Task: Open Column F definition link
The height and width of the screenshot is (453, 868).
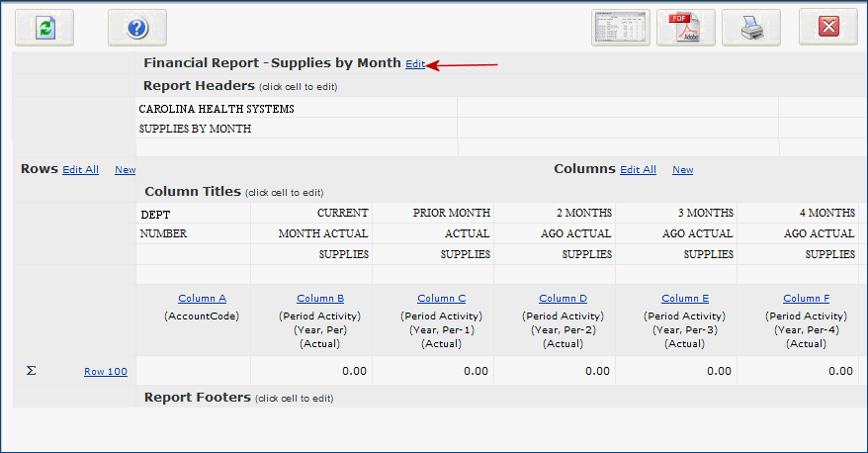Action: tap(807, 299)
